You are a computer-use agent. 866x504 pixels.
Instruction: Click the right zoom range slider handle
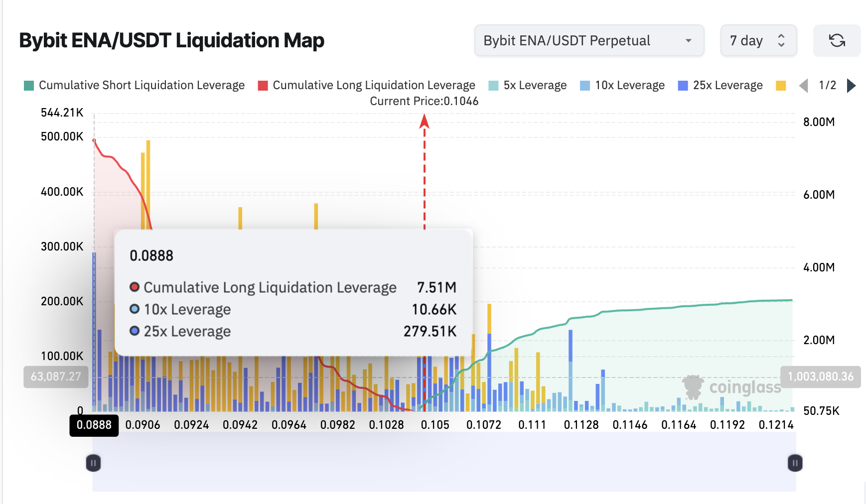[795, 463]
